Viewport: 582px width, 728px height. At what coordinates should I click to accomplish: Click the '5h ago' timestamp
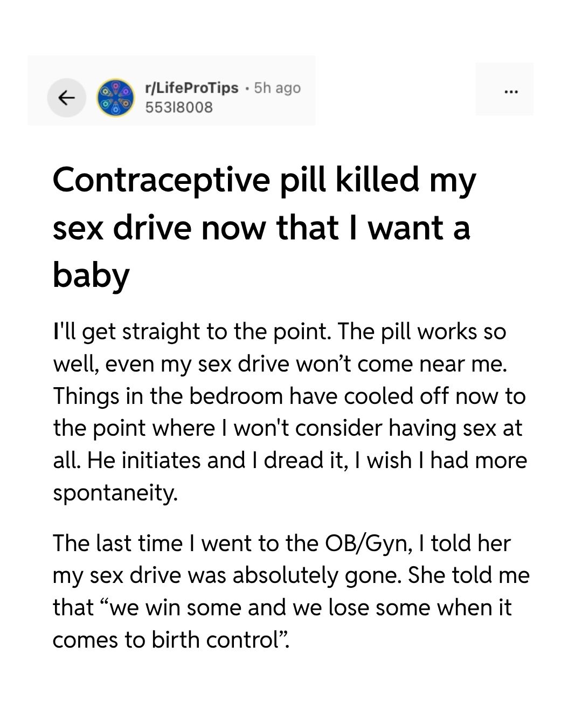pyautogui.click(x=277, y=88)
